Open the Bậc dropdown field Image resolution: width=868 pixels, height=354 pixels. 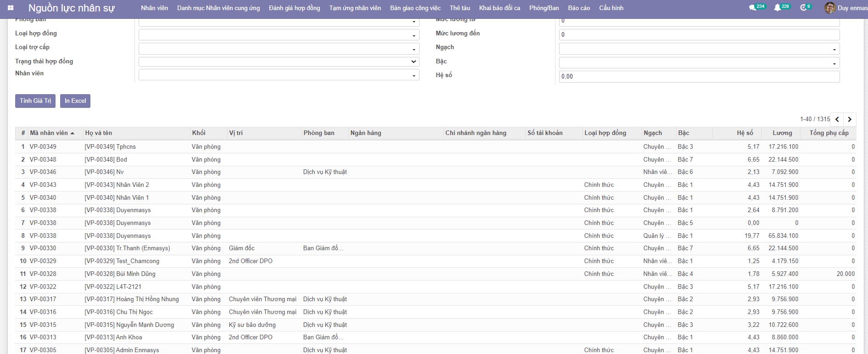(699, 63)
